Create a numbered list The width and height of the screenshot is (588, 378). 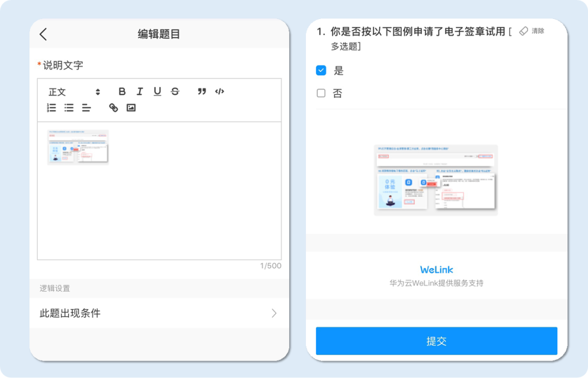click(51, 108)
